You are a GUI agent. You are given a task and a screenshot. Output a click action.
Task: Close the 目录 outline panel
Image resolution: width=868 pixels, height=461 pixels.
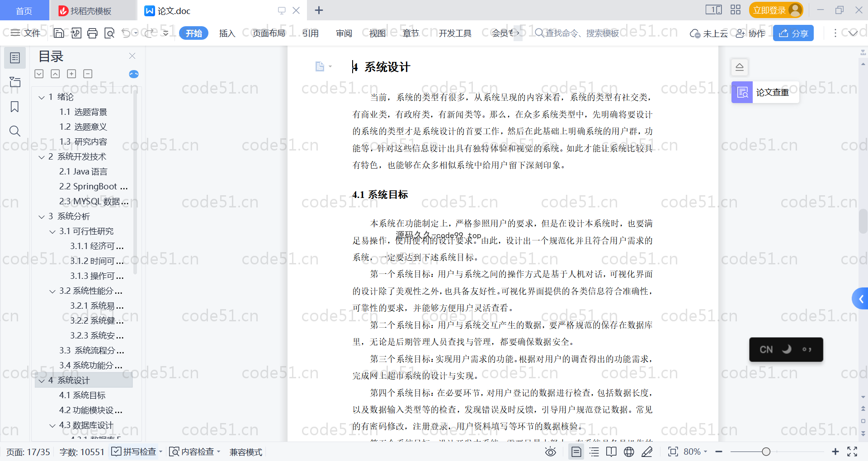(x=132, y=56)
